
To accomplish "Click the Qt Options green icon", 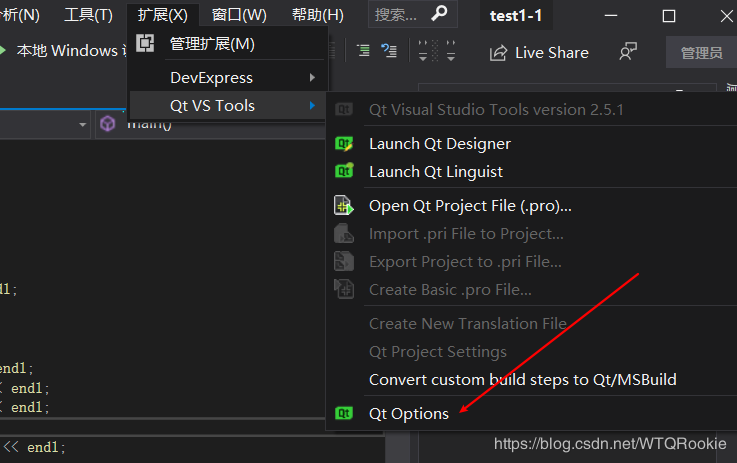I will [x=345, y=413].
